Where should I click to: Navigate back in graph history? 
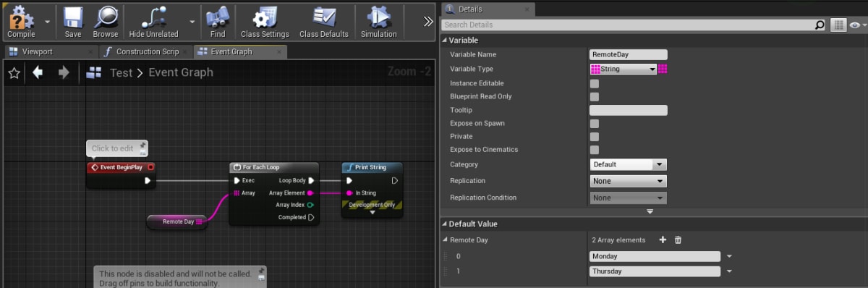pyautogui.click(x=38, y=72)
